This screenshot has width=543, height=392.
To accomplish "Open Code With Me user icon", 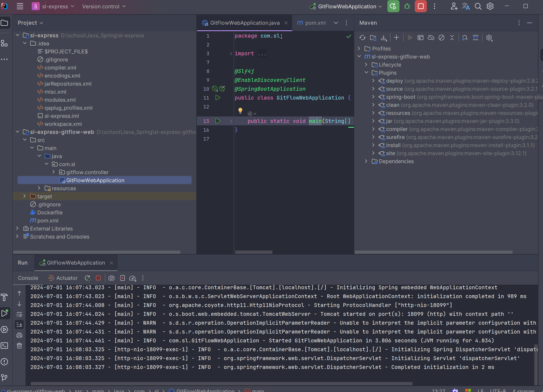I will click(x=454, y=6).
